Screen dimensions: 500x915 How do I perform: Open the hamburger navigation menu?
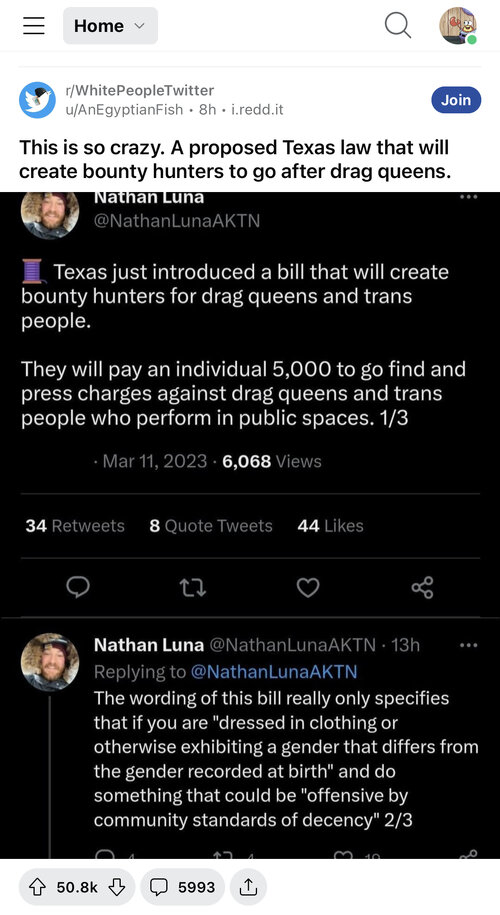pyautogui.click(x=33, y=26)
